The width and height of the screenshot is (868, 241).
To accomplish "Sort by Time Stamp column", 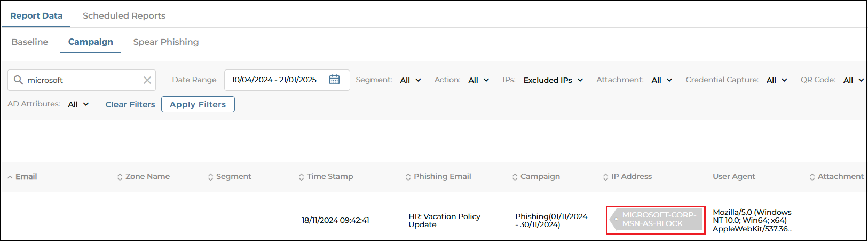I will (x=326, y=177).
